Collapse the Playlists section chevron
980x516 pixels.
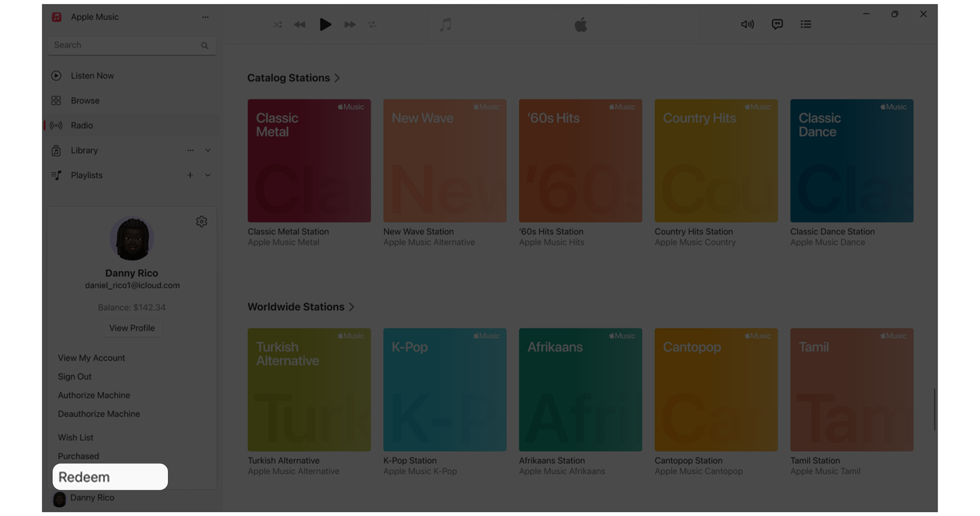[208, 175]
